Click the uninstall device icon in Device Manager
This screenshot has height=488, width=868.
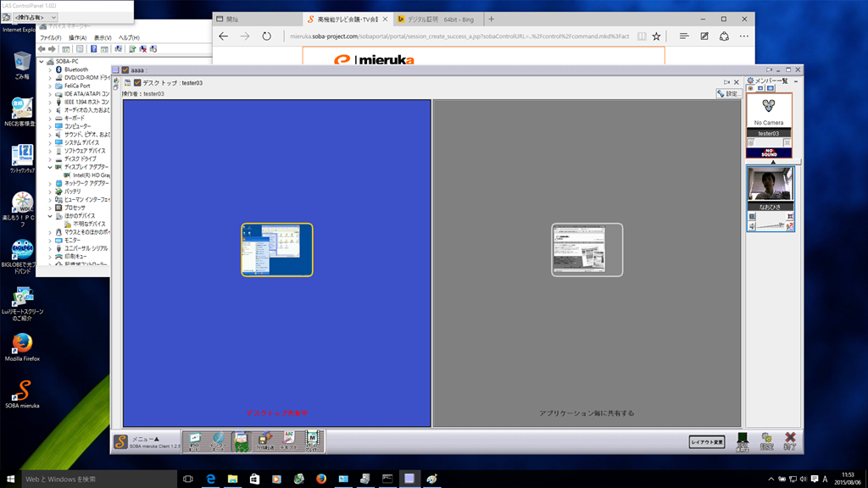coord(142,49)
